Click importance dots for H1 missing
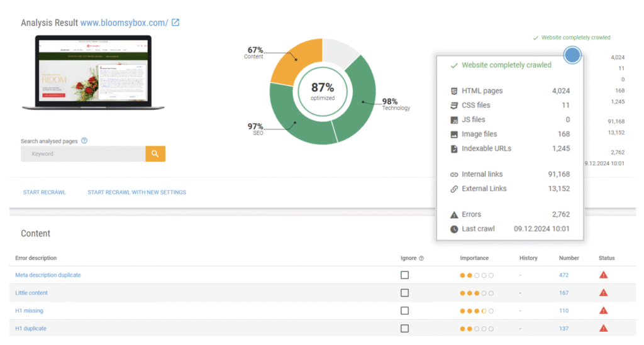The width and height of the screenshot is (644, 345). [x=477, y=311]
